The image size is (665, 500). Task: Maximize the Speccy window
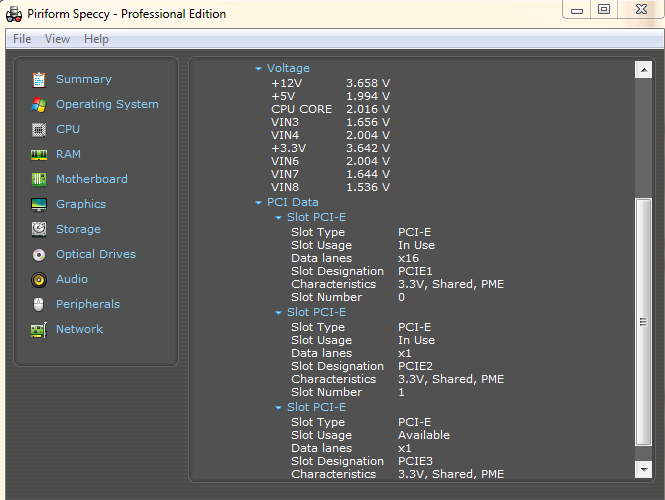(604, 10)
